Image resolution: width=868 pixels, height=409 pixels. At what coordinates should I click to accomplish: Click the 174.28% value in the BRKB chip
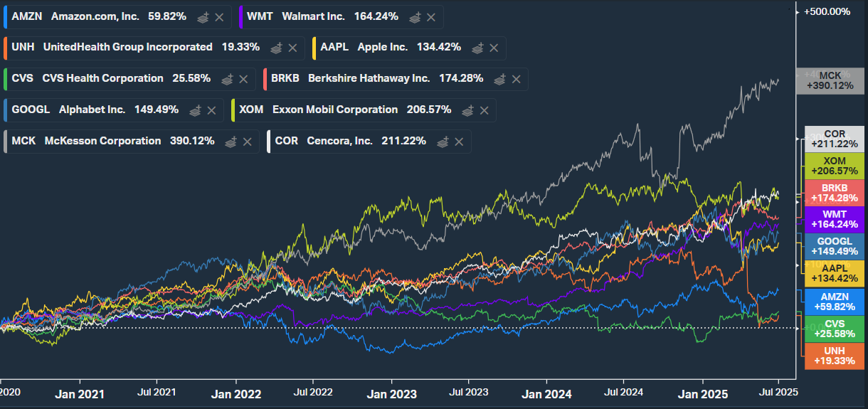461,78
